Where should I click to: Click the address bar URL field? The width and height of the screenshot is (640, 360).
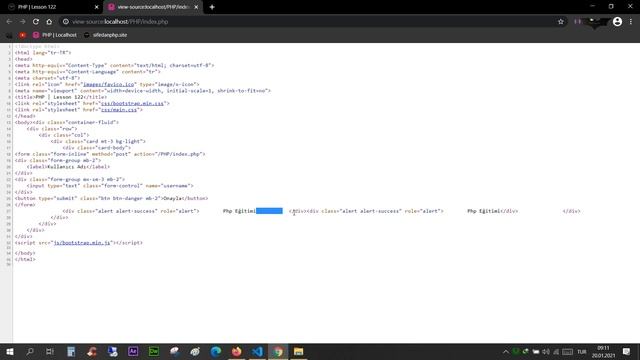point(310,22)
